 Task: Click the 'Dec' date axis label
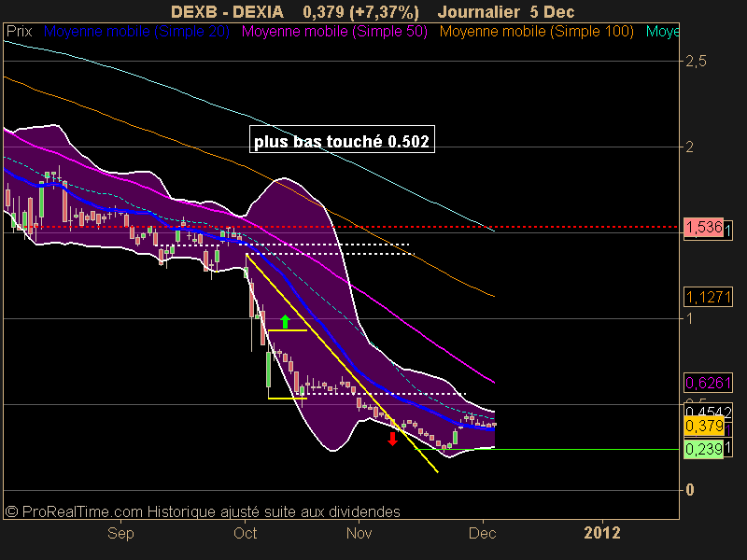coord(482,533)
